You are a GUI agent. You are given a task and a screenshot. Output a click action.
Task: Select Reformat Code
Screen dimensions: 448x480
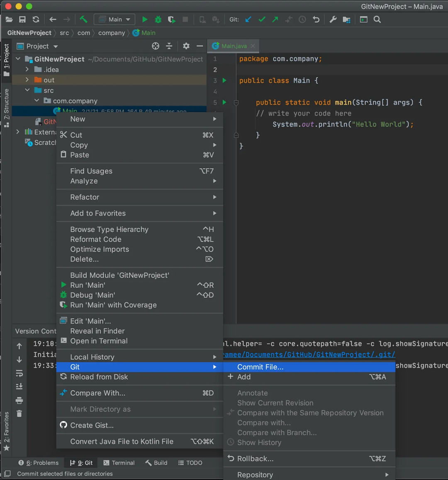140,240
